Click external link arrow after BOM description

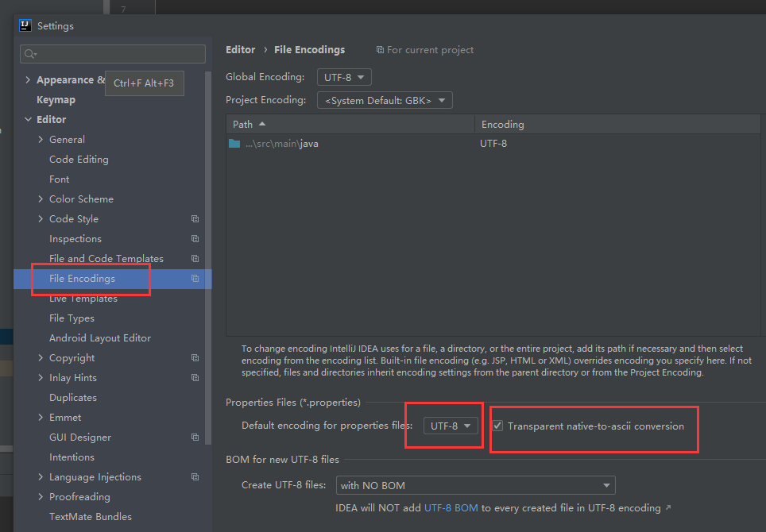point(668,508)
